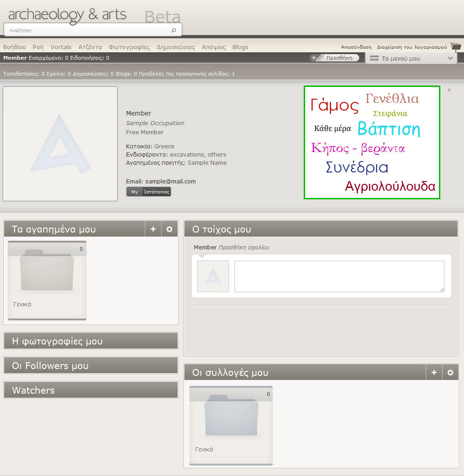Click the plus icon in Οι συλλογές μου
Screen dimensions: 464x476
[x=434, y=373]
